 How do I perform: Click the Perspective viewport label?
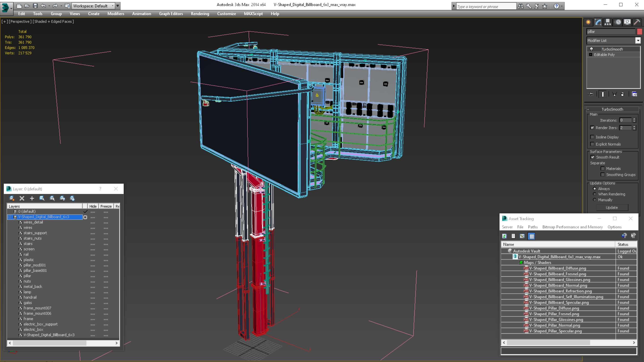tap(20, 21)
